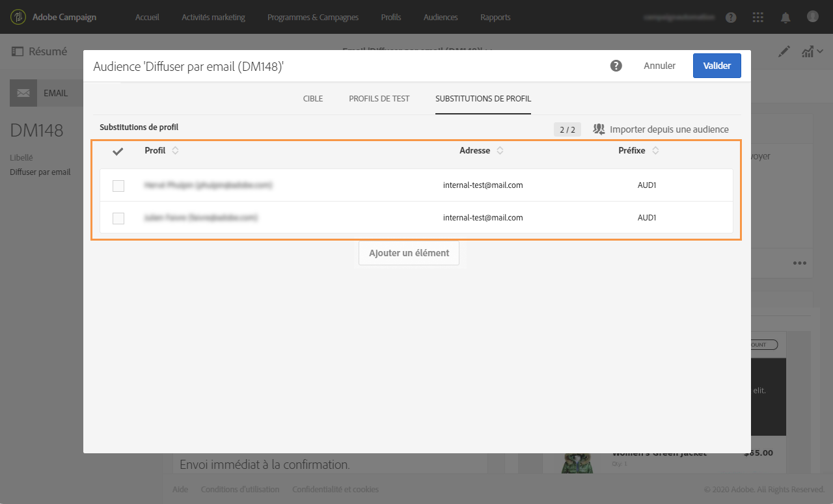Click the Résumé heading behind dialog

[x=48, y=51]
